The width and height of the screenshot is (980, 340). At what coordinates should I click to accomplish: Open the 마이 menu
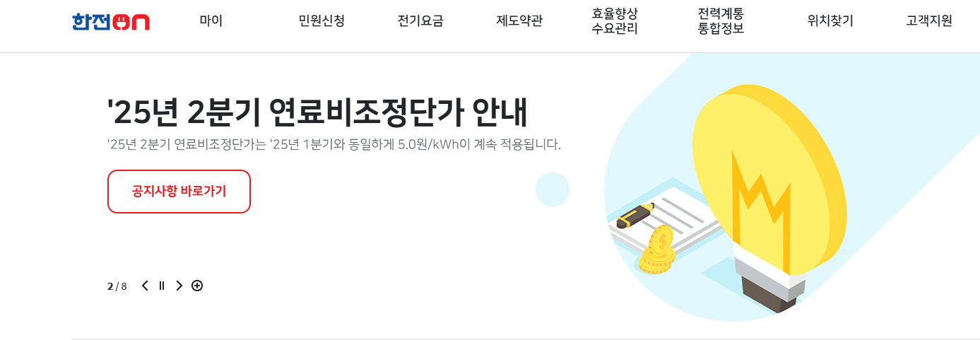pos(211,21)
